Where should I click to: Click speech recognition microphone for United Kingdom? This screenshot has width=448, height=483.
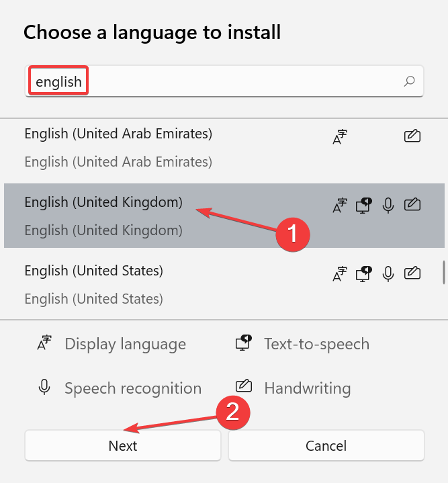388,205
